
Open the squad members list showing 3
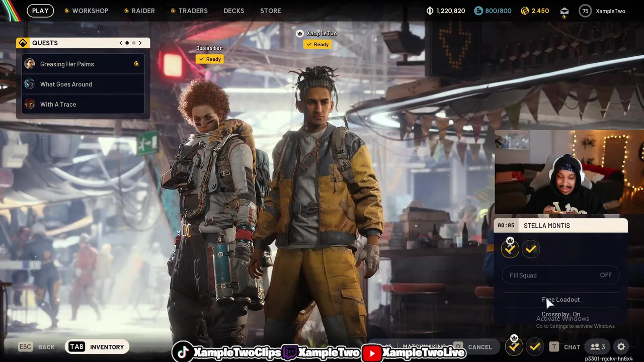pos(598,347)
